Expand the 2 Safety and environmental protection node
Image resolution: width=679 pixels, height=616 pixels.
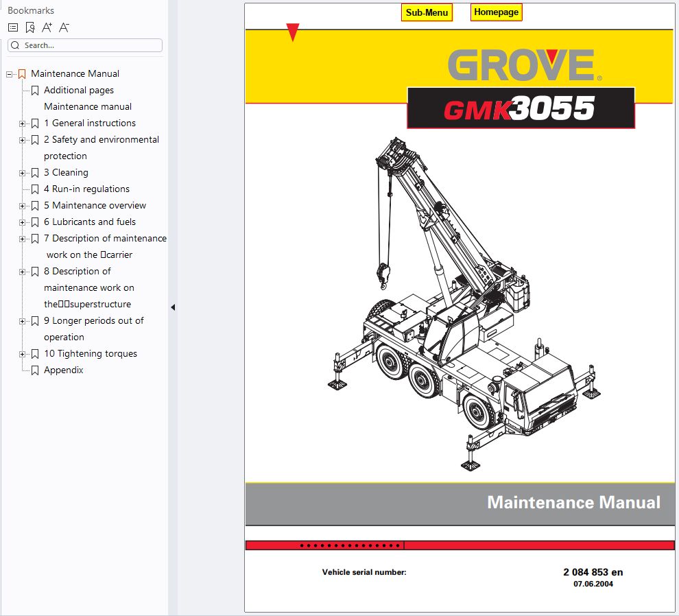(x=22, y=141)
